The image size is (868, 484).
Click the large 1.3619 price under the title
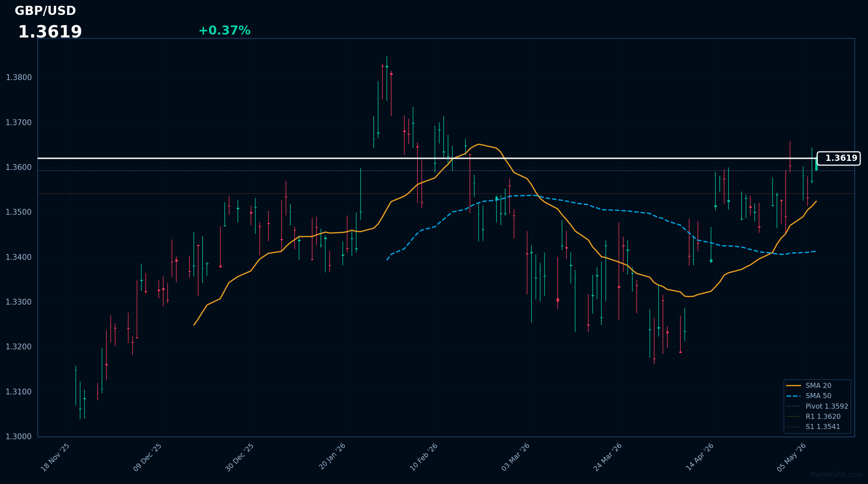tap(50, 32)
